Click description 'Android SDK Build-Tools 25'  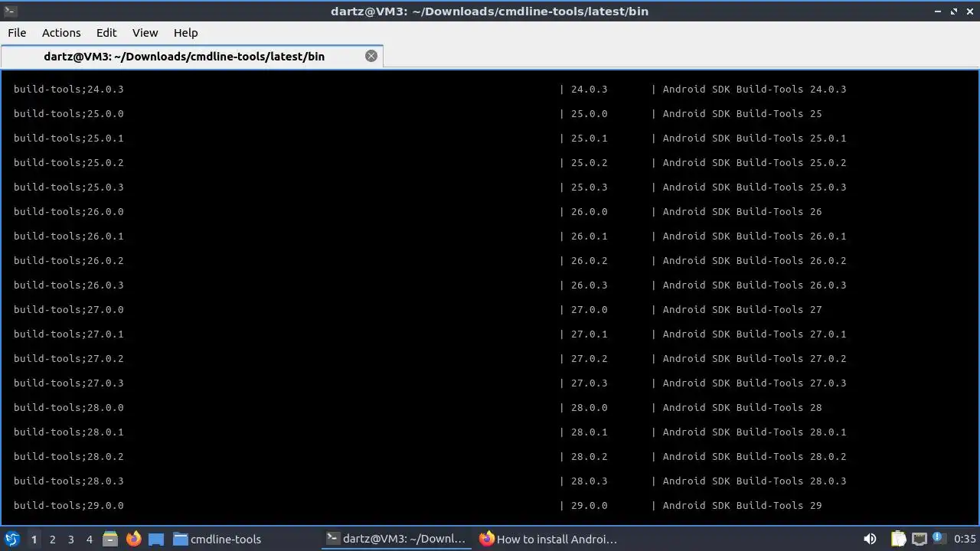pyautogui.click(x=742, y=114)
